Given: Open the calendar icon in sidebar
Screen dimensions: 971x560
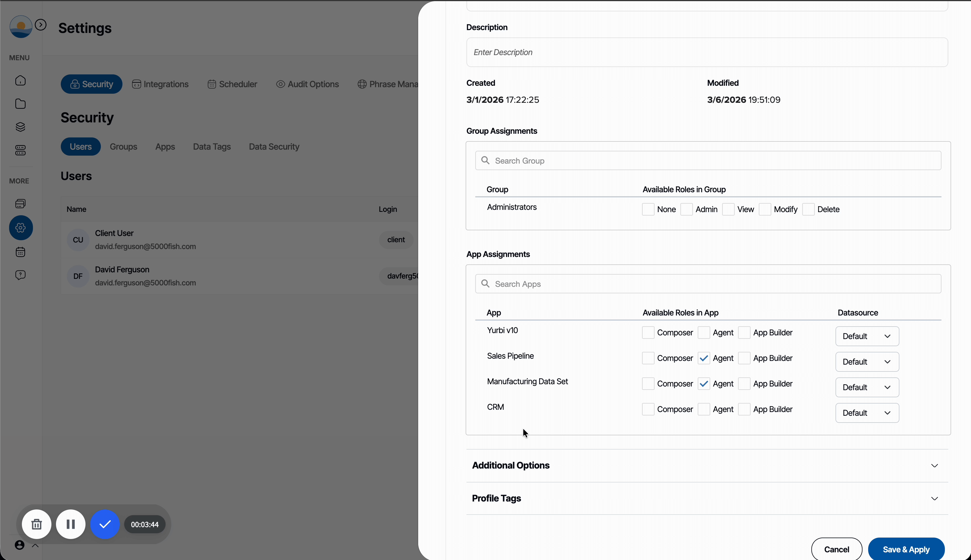Looking at the screenshot, I should pos(20,252).
